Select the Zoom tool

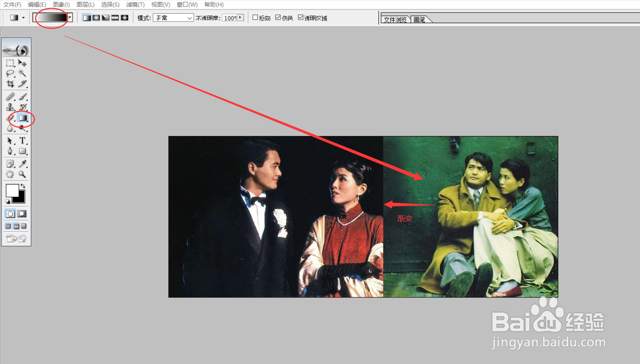(22, 174)
